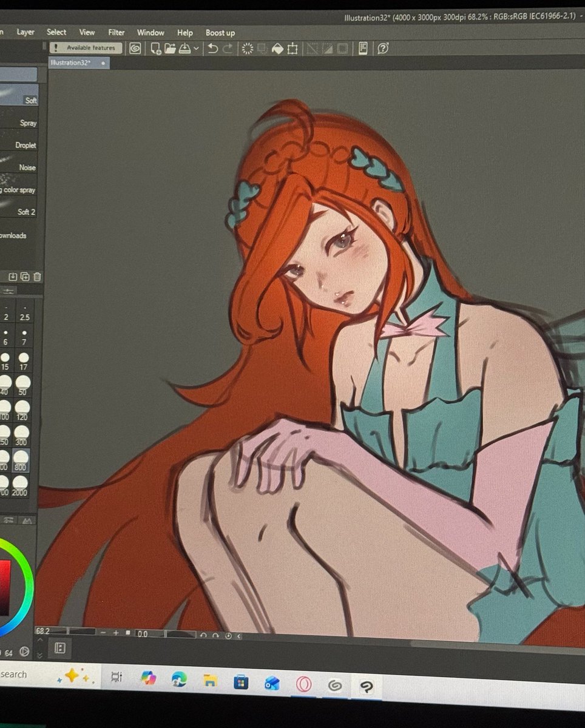Image resolution: width=585 pixels, height=728 pixels.
Task: Choose brush size 7
Action: coord(24,336)
